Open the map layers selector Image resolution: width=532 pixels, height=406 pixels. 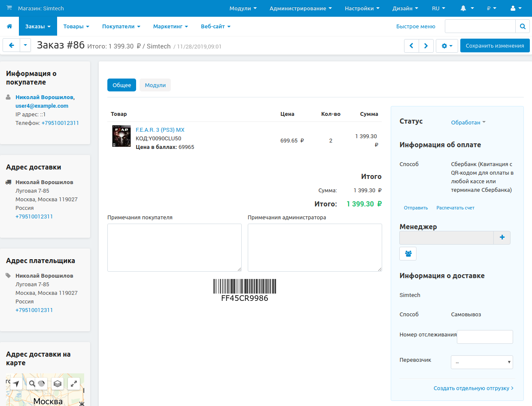point(58,384)
